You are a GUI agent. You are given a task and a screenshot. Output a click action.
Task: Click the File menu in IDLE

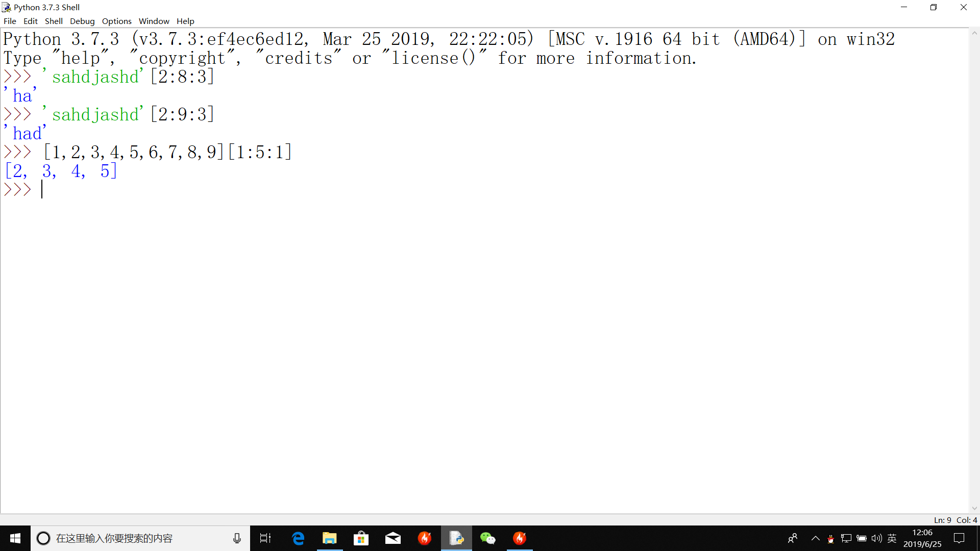coord(9,21)
